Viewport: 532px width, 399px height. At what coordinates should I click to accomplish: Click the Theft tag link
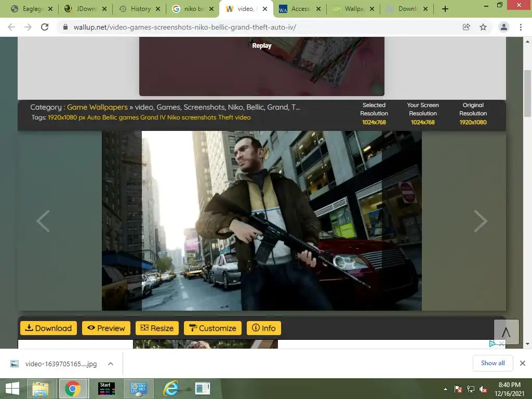tap(225, 117)
